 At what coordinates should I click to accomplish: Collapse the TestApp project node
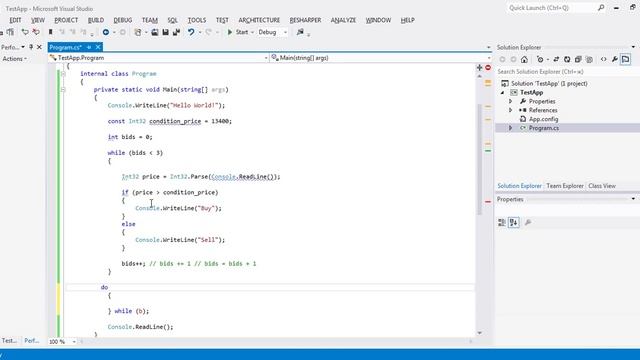502,93
